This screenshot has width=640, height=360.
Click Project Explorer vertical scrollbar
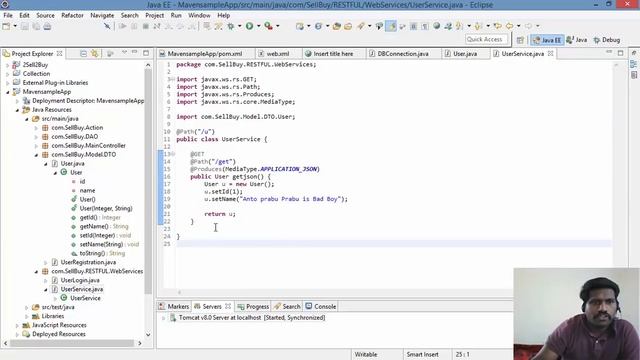tap(148, 180)
